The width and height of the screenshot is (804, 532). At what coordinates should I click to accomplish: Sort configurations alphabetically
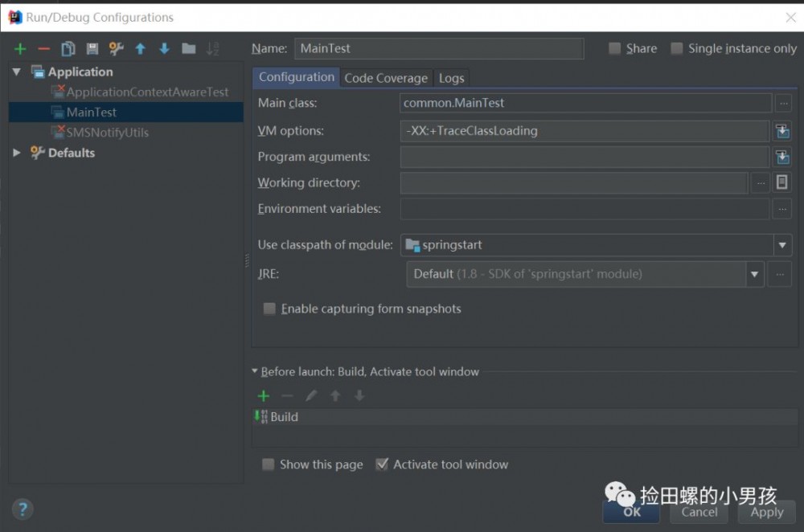[x=213, y=49]
